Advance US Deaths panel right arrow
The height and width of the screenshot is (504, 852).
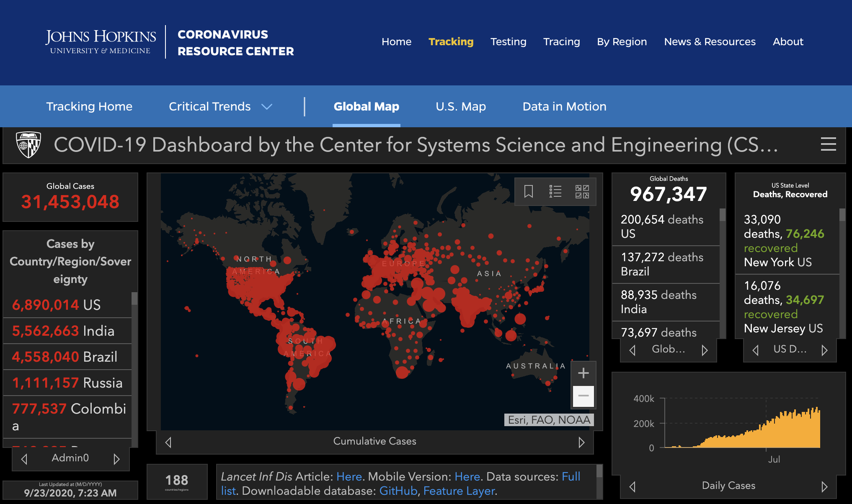click(824, 350)
